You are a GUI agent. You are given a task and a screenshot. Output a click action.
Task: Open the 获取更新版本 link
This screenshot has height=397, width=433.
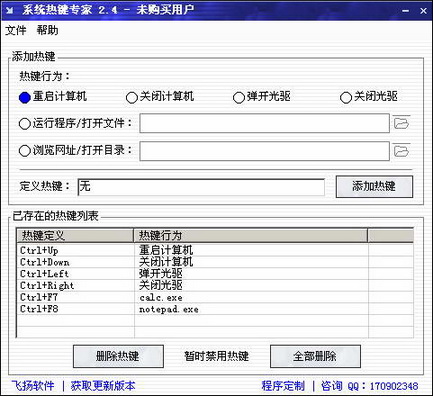pos(103,386)
